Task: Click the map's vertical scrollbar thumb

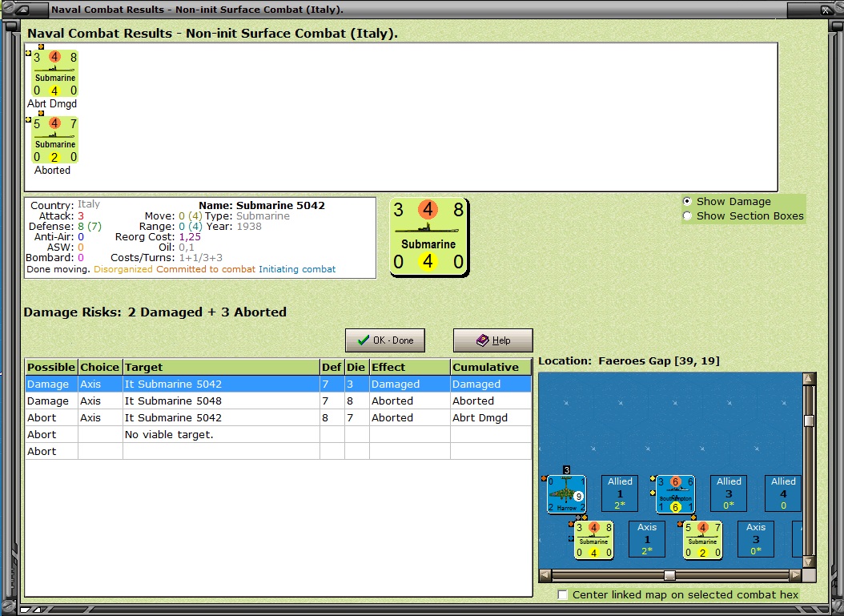Action: [809, 421]
